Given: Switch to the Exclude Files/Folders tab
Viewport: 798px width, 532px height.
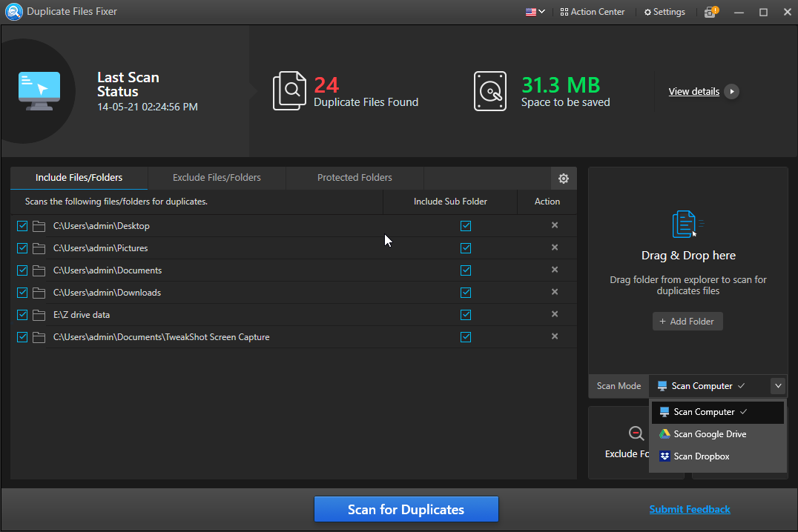Looking at the screenshot, I should click(216, 178).
